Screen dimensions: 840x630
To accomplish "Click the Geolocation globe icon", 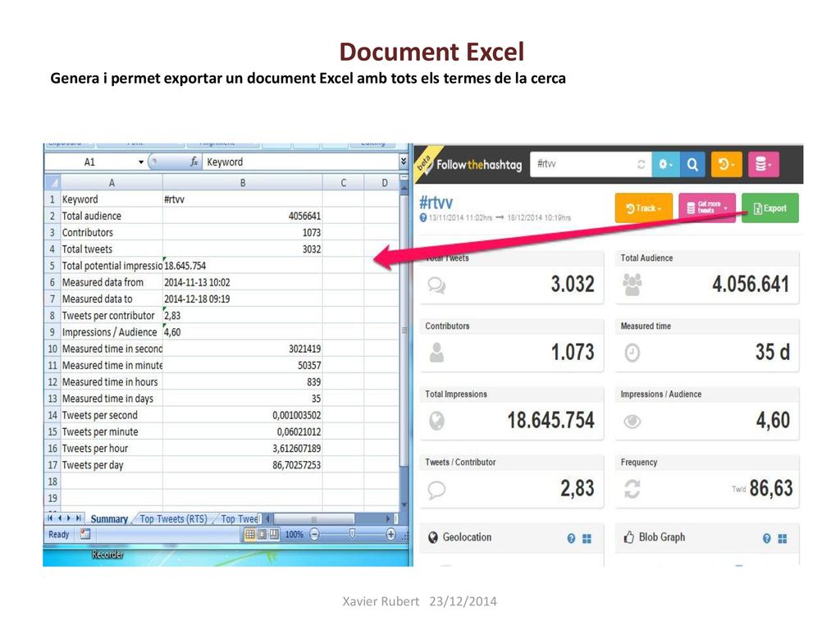I will (433, 537).
